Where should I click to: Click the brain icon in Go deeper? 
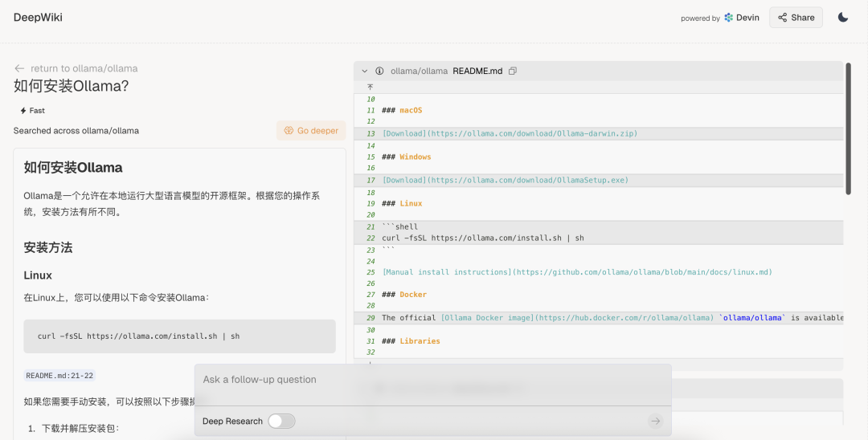point(289,130)
